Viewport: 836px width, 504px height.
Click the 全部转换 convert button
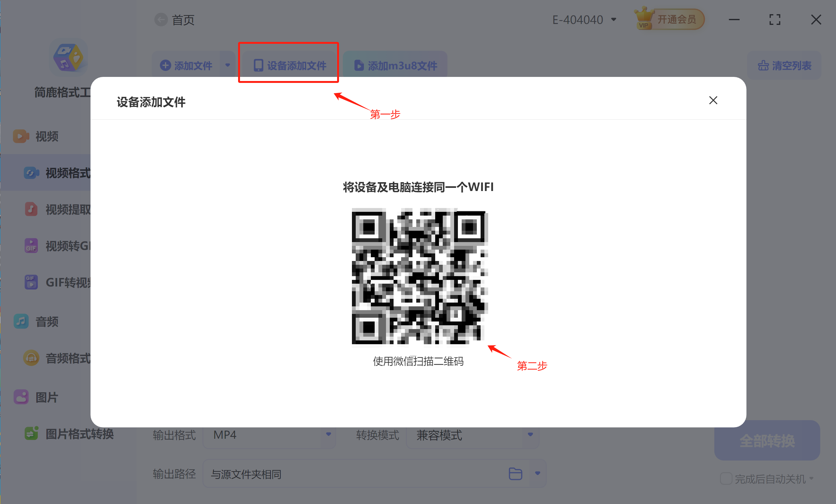point(767,441)
